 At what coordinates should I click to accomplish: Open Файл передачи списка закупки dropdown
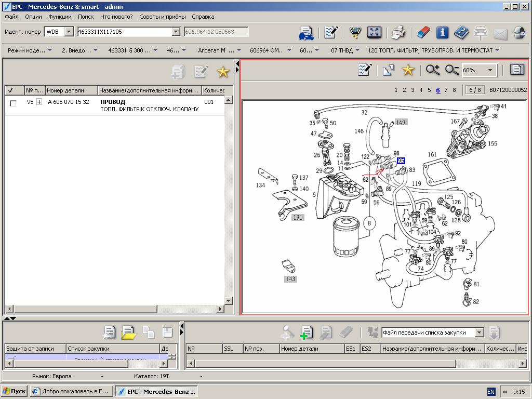point(480,332)
